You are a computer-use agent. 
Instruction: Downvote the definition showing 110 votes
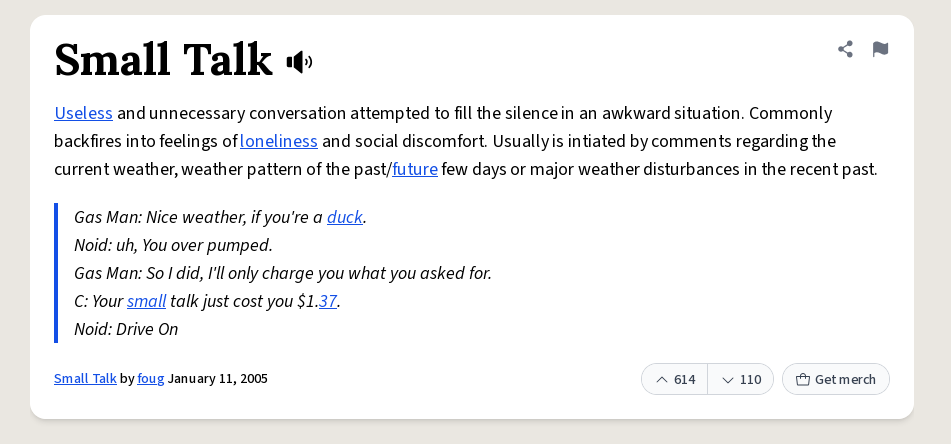click(x=741, y=379)
